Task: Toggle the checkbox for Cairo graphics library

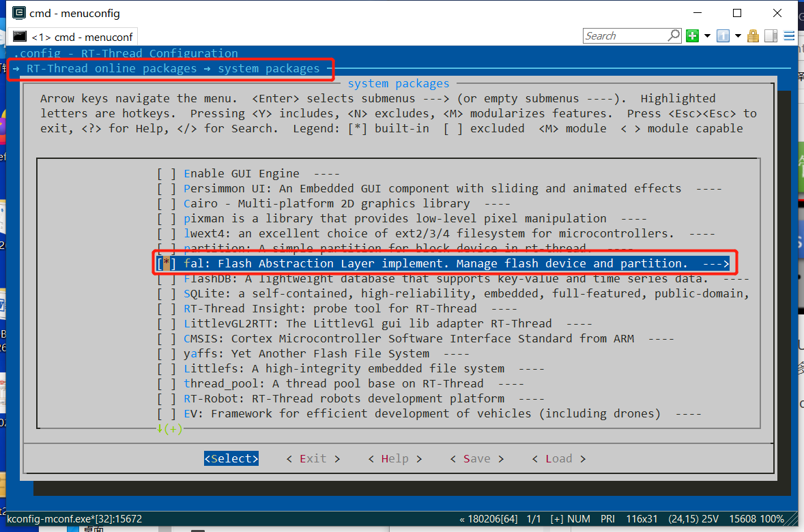Action: pos(167,203)
